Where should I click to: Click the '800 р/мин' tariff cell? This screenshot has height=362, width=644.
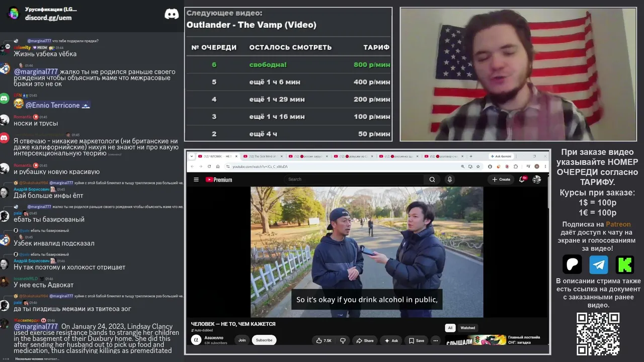(372, 64)
